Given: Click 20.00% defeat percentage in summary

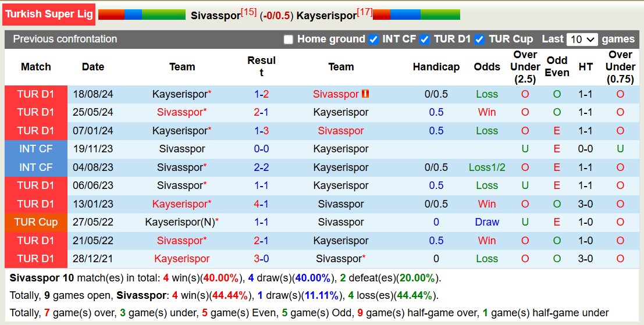Looking at the screenshot, I should click(x=417, y=278).
